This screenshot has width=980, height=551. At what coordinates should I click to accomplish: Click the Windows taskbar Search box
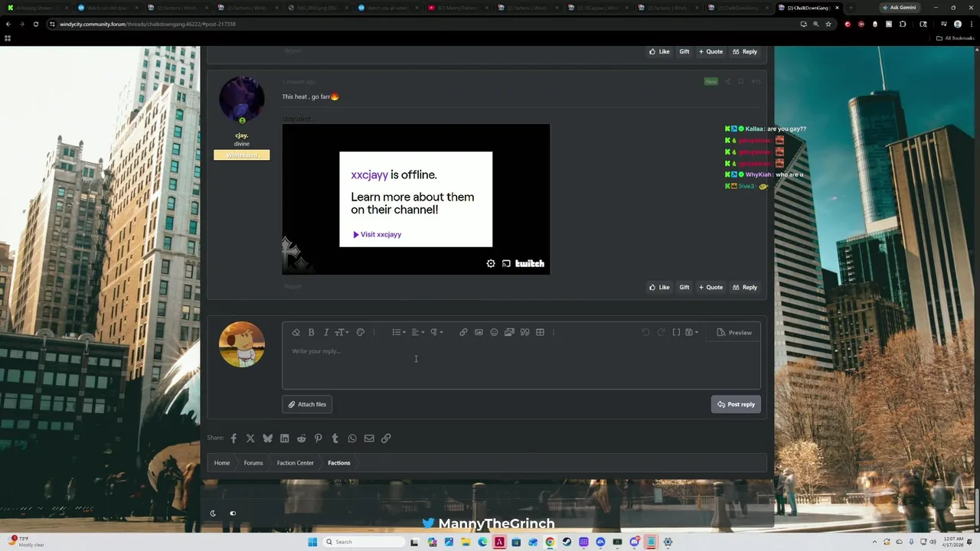[x=364, y=542]
